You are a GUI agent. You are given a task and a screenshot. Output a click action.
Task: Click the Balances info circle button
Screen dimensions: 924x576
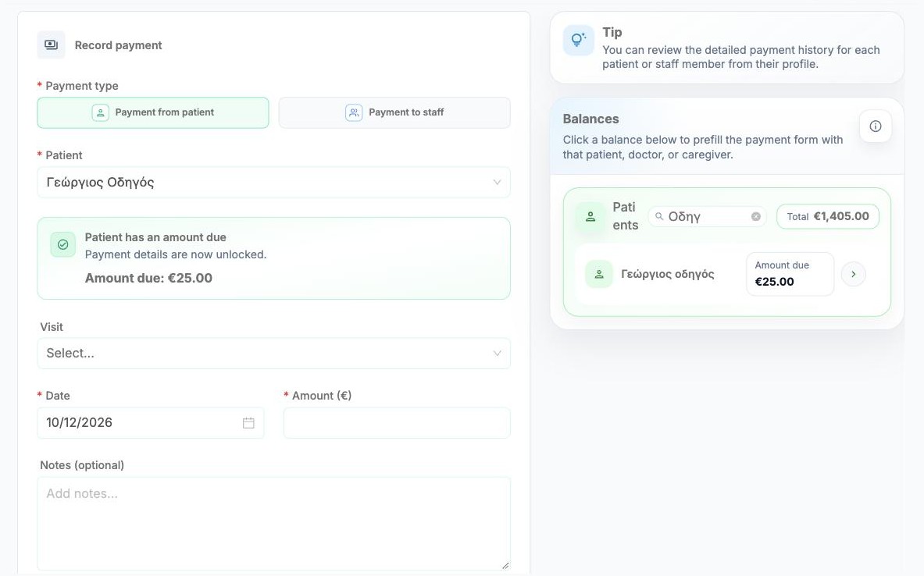pos(875,126)
